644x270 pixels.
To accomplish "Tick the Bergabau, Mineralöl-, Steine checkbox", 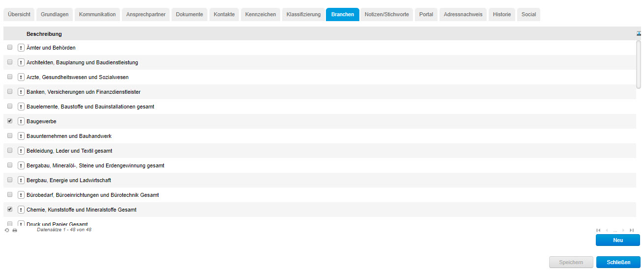I will click(10, 165).
